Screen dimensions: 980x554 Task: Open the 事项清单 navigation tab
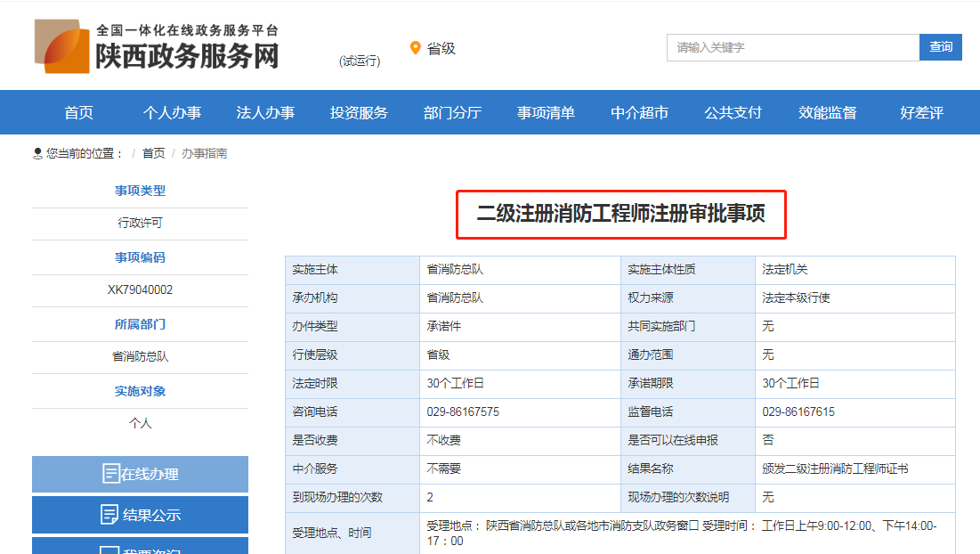[546, 112]
